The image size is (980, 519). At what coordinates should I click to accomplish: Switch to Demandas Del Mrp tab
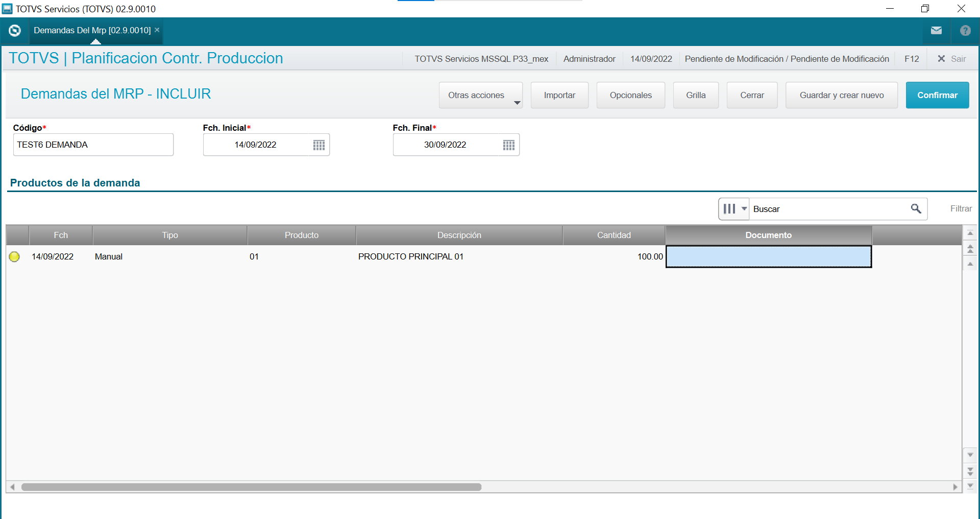click(92, 31)
